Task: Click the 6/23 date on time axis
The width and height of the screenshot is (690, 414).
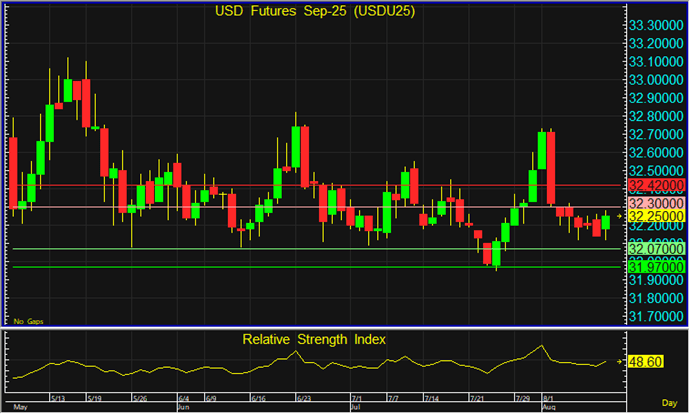Action: tap(302, 398)
